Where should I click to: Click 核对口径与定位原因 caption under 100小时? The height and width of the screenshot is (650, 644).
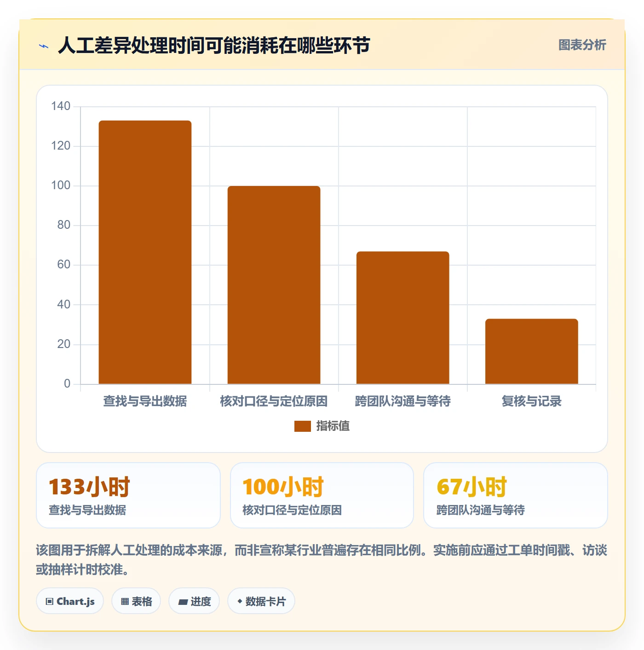pos(292,510)
